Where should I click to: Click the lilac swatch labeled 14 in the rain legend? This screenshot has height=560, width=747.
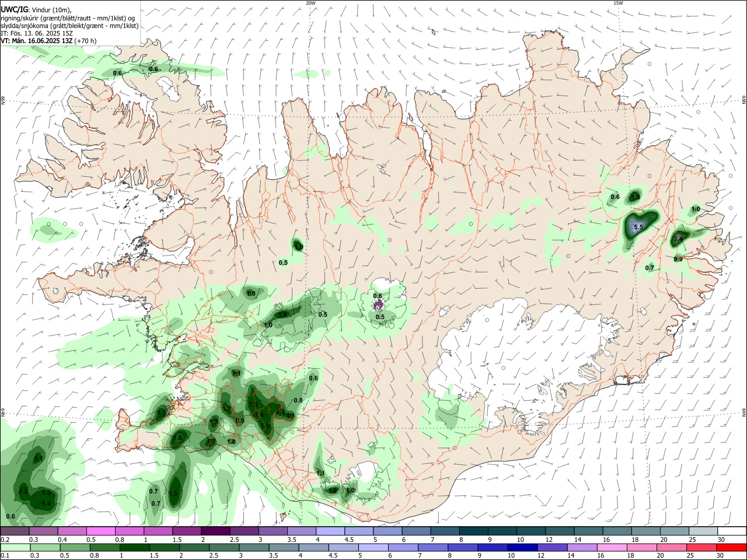[582, 547]
